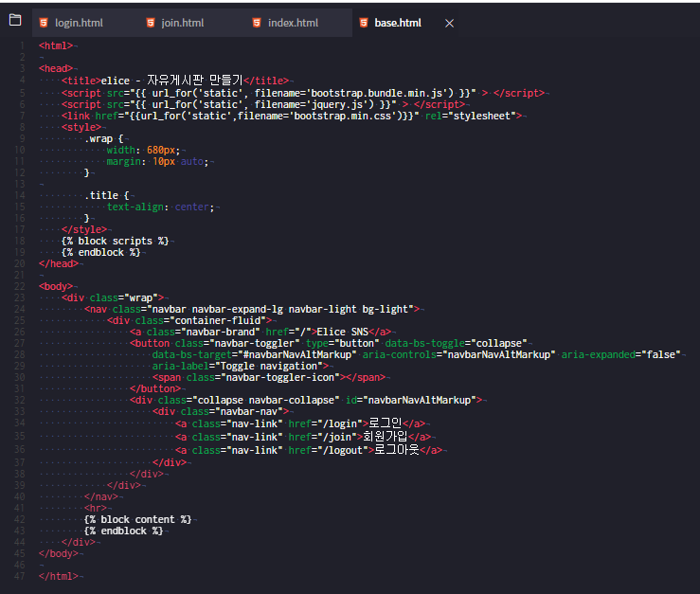Click the HTML5 icon on base.html tab
The height and width of the screenshot is (594, 700).
pos(364,23)
